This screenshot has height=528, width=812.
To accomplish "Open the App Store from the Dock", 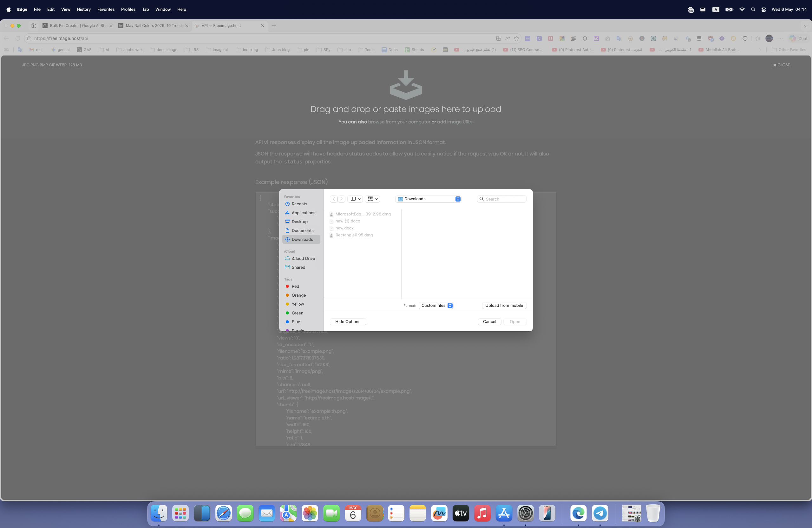I will 504,513.
